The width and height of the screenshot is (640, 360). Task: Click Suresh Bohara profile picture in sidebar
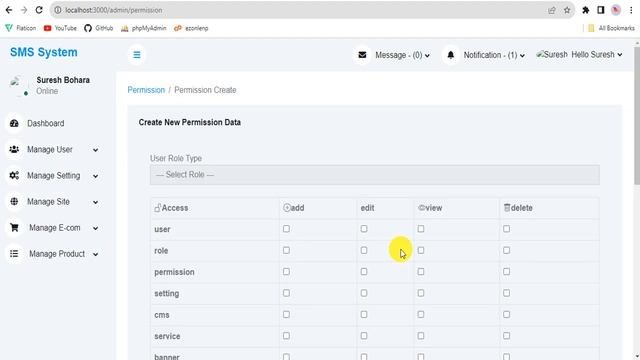point(18,85)
